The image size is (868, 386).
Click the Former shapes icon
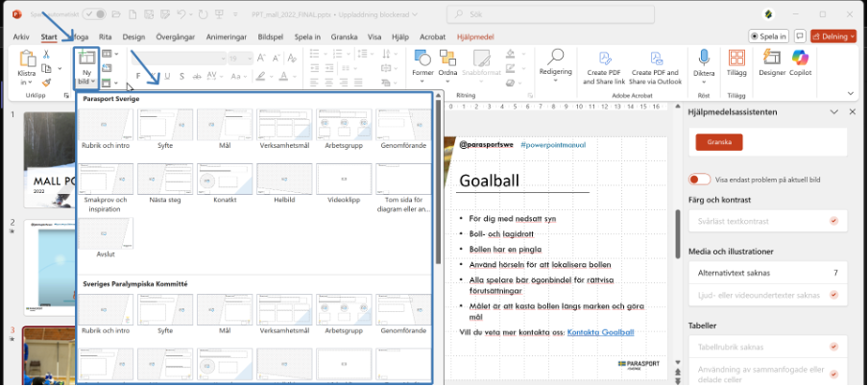coord(422,58)
